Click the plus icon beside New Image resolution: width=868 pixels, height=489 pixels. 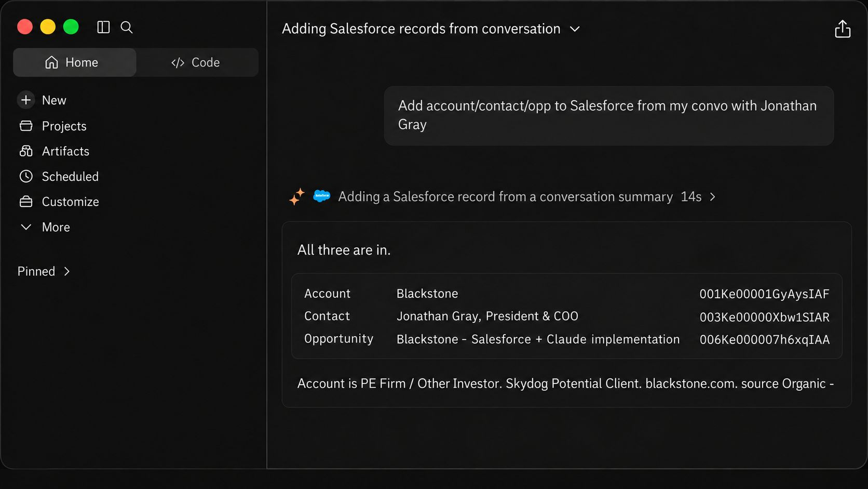pyautogui.click(x=26, y=100)
